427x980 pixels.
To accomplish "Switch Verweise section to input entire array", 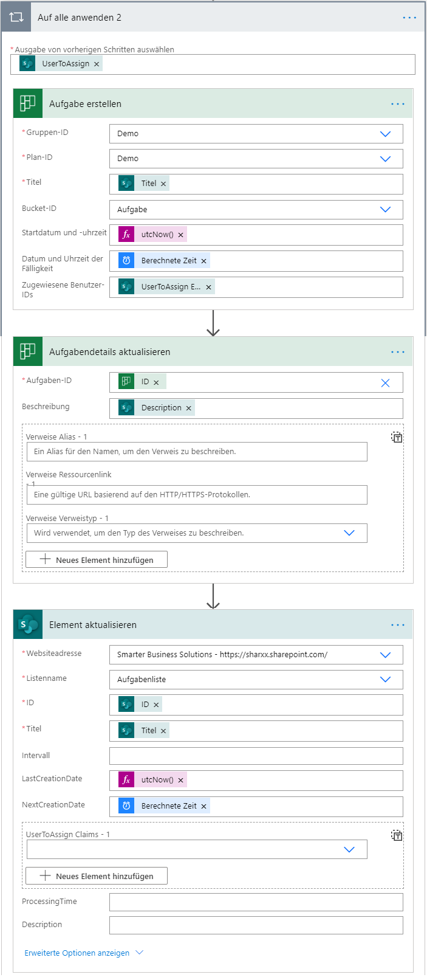I will click(397, 437).
